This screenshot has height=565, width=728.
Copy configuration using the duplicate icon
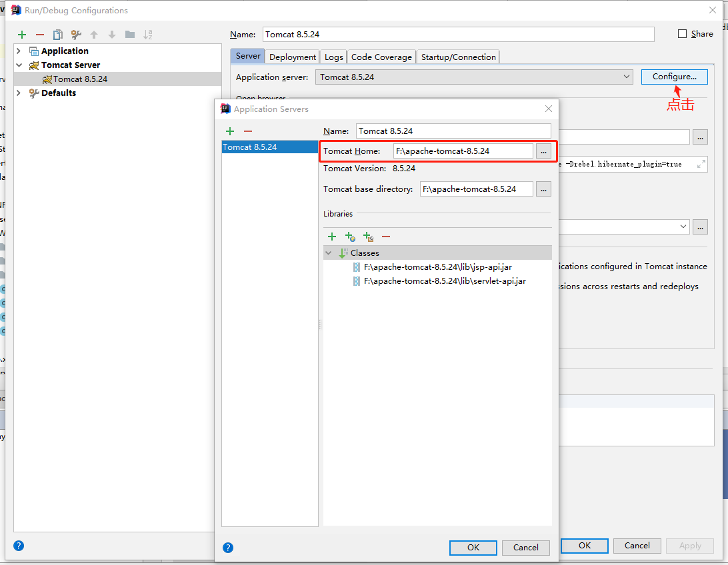(x=57, y=35)
